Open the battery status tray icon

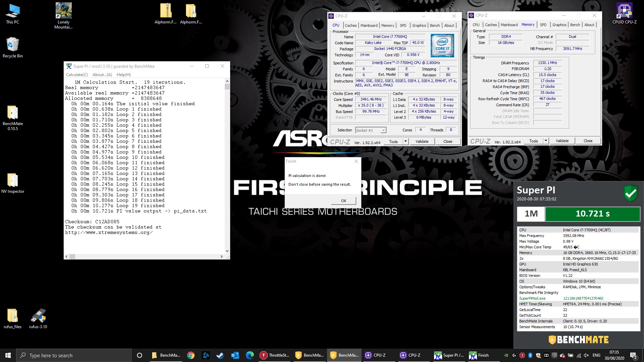click(571, 355)
